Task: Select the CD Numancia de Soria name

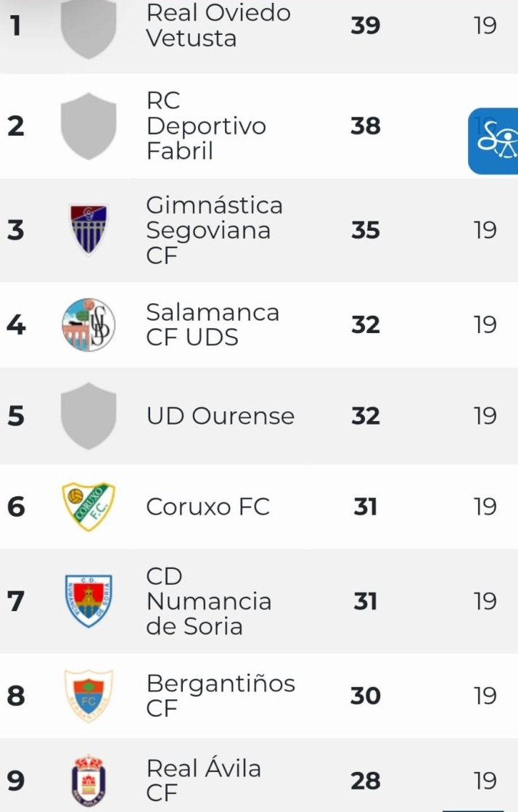Action: 208,601
